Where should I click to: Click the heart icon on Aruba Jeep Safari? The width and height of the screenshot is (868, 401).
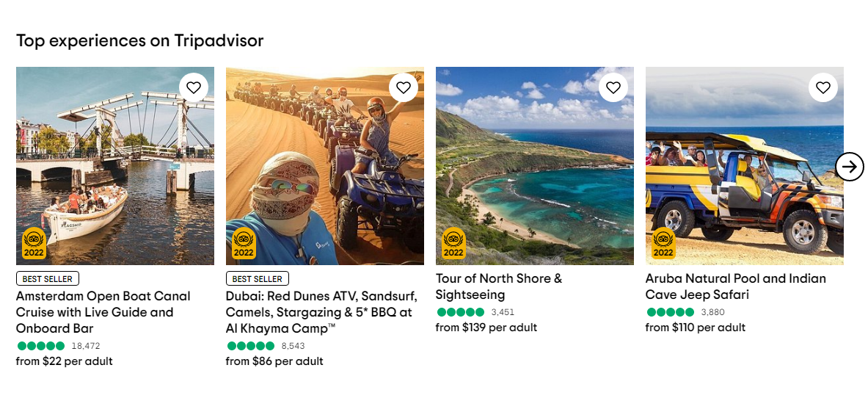(x=823, y=87)
